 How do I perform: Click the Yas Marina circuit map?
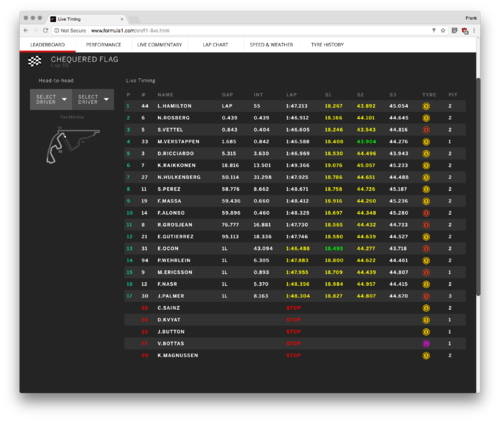click(72, 146)
